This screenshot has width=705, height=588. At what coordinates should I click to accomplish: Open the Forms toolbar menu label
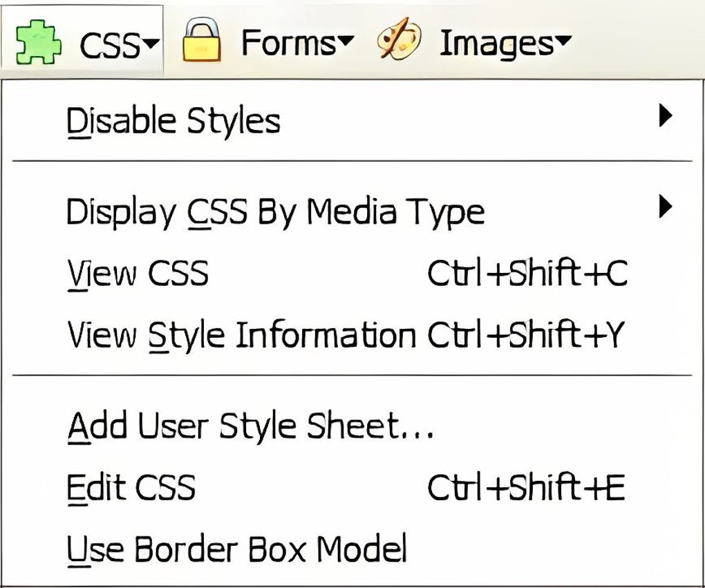289,44
